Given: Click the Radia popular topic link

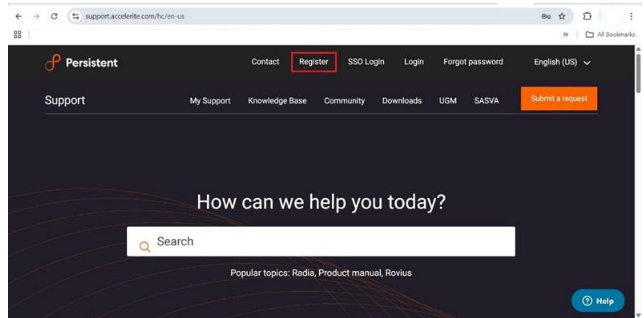Looking at the screenshot, I should (x=303, y=273).
